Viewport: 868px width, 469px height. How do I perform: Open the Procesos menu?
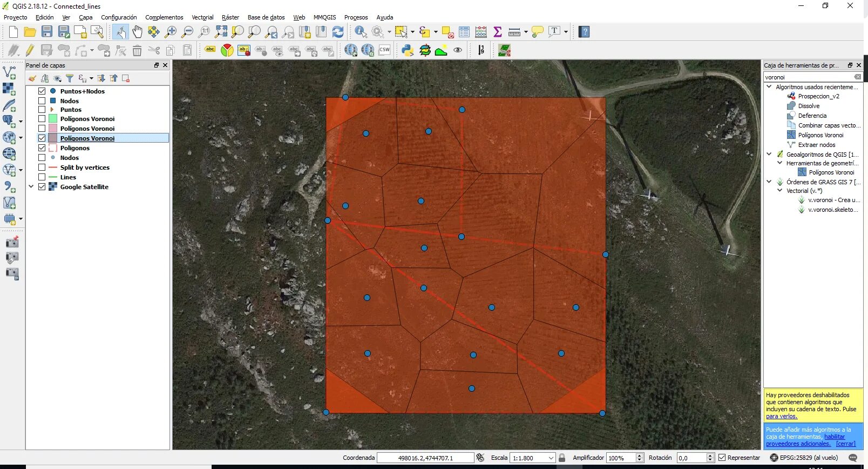[356, 17]
